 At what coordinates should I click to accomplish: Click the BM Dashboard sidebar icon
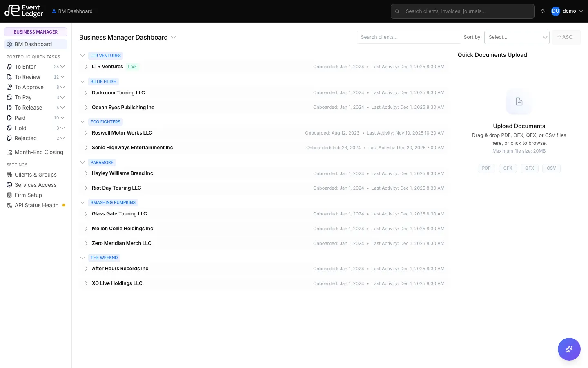[x=9, y=44]
